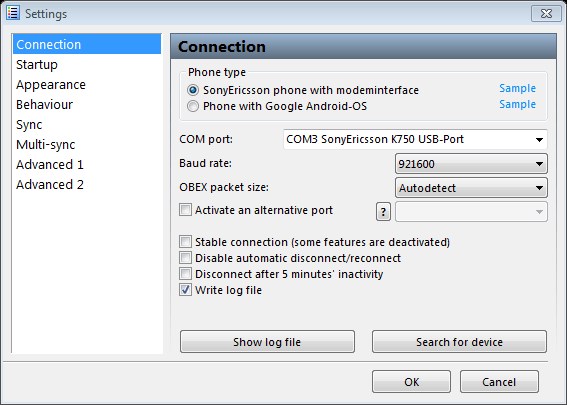The image size is (567, 405).
Task: Open the COM port dropdown
Action: point(415,140)
